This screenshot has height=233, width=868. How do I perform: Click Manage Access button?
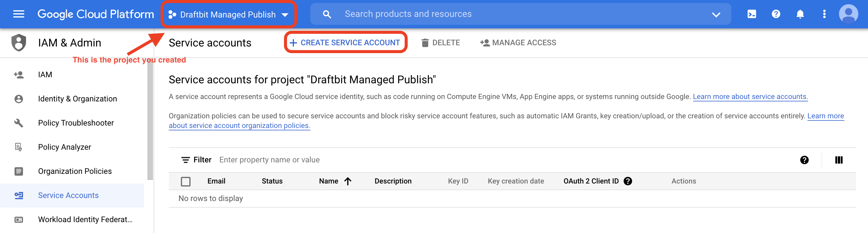518,43
